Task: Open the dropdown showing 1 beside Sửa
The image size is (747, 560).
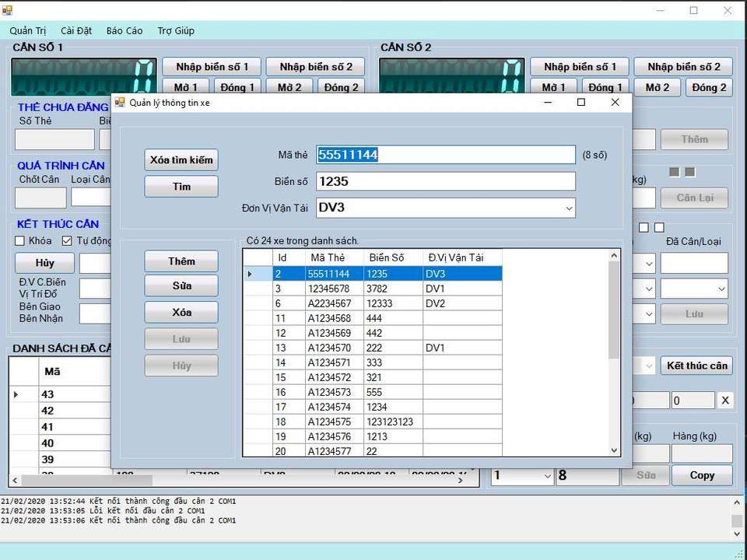Action: [x=545, y=476]
